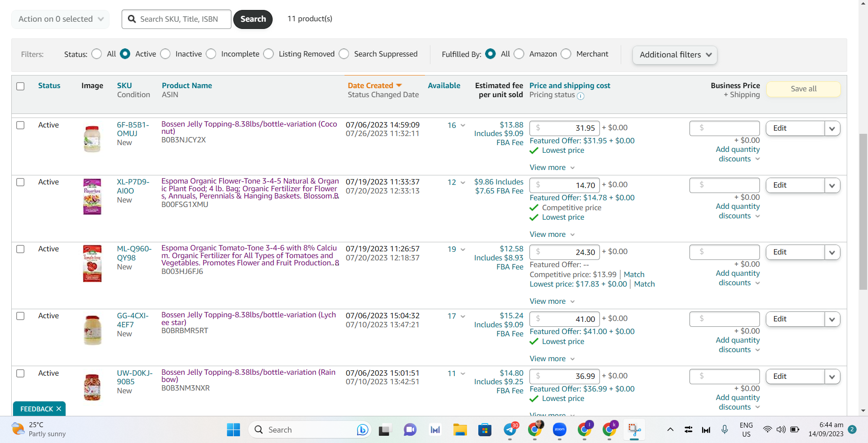Click the search magnifier icon in SKU search box

point(132,19)
